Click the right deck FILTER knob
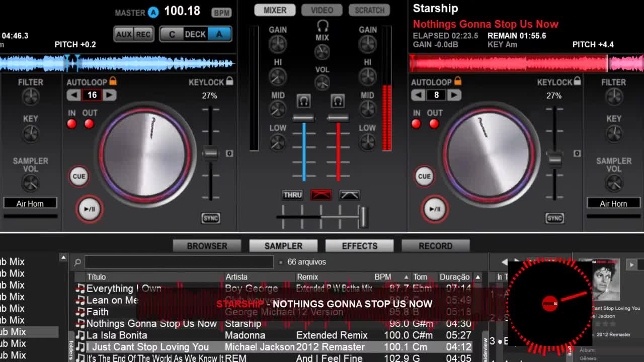 (x=614, y=97)
